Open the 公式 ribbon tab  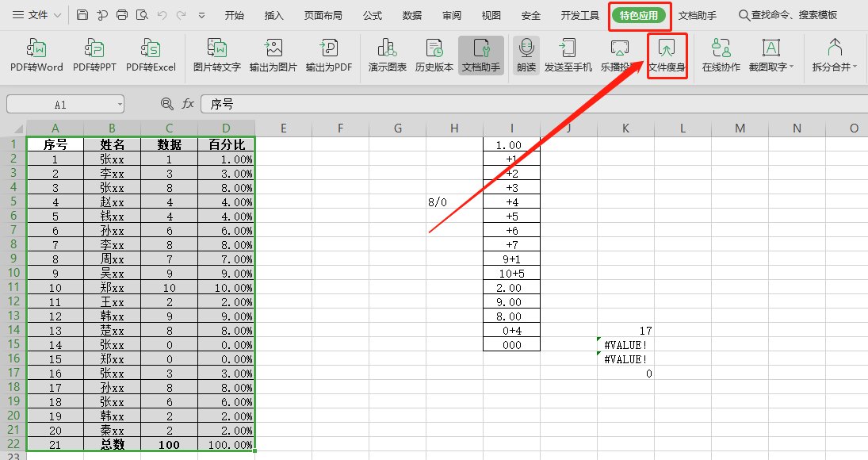[373, 15]
